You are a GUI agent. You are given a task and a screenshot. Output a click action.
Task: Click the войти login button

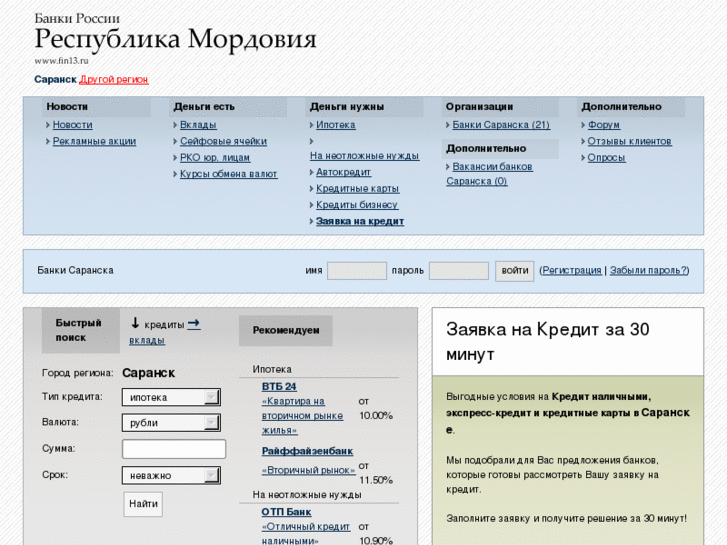click(515, 270)
